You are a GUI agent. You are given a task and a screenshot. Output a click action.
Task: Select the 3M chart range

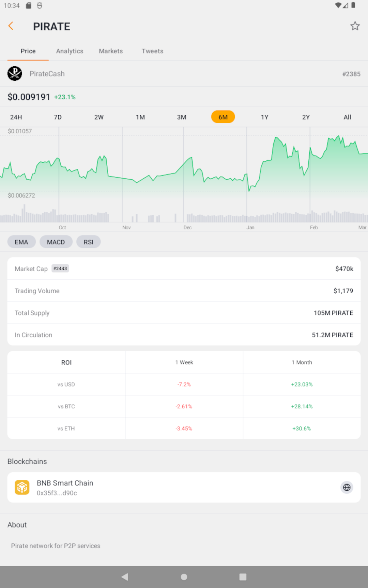182,117
